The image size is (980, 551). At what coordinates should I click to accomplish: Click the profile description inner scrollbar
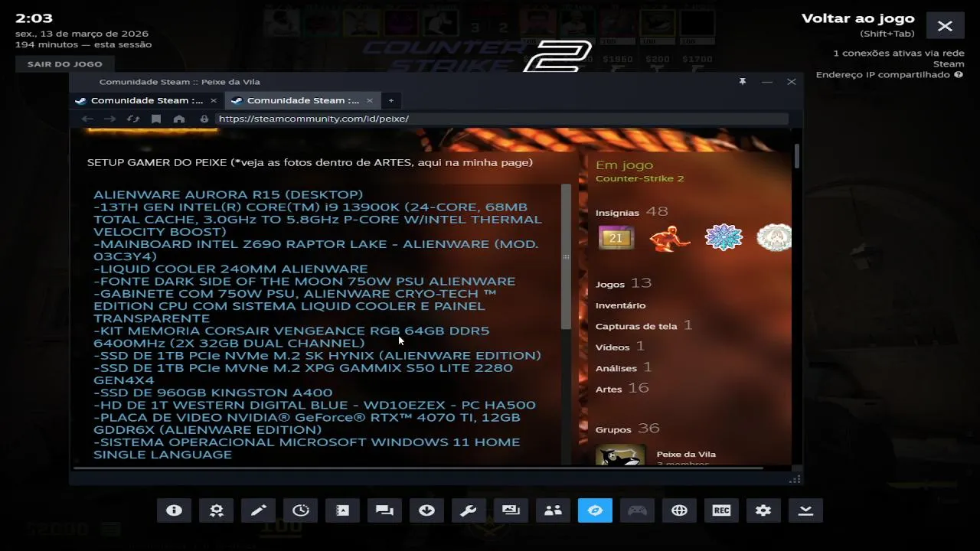click(x=567, y=256)
